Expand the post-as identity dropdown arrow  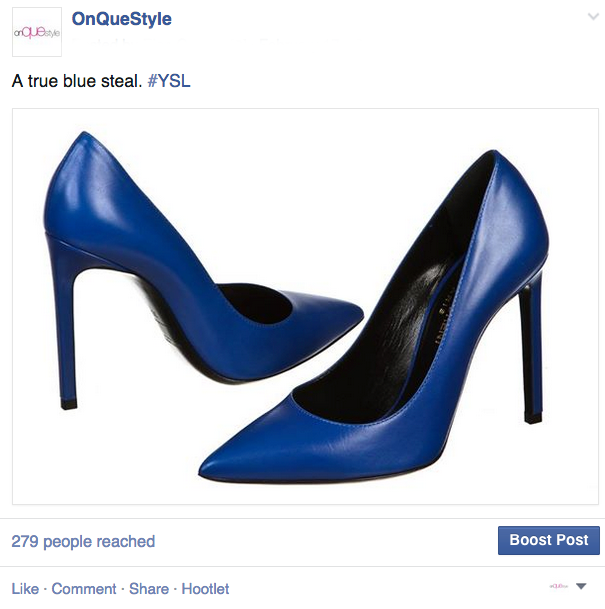click(581, 586)
